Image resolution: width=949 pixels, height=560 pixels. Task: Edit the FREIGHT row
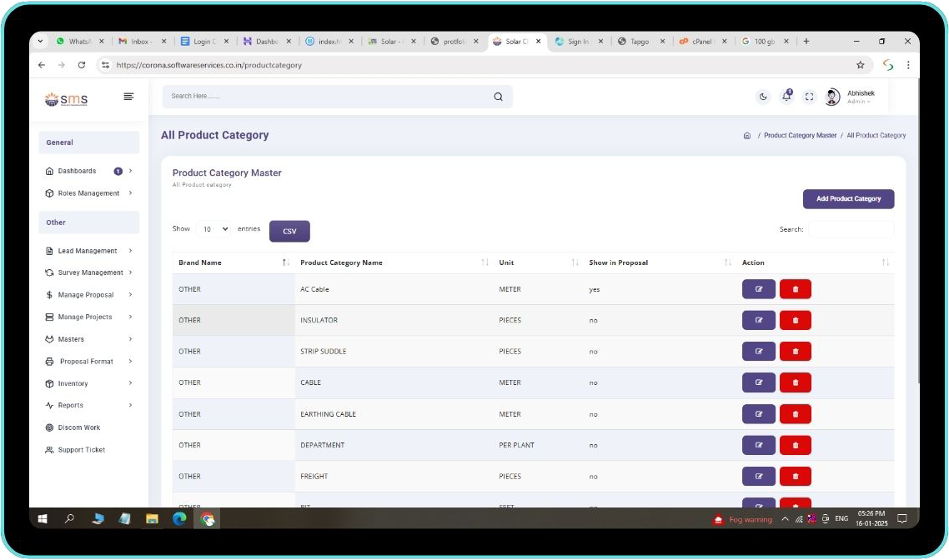pyautogui.click(x=759, y=477)
